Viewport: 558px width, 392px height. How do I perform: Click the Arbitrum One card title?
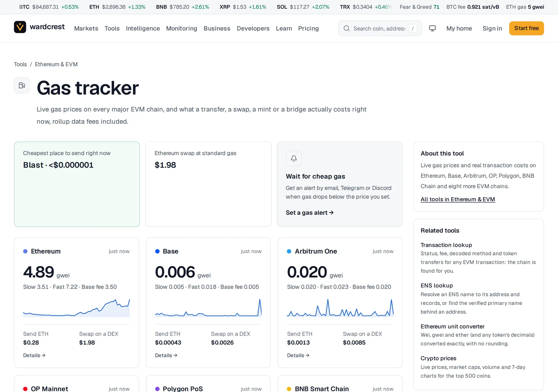click(x=316, y=251)
